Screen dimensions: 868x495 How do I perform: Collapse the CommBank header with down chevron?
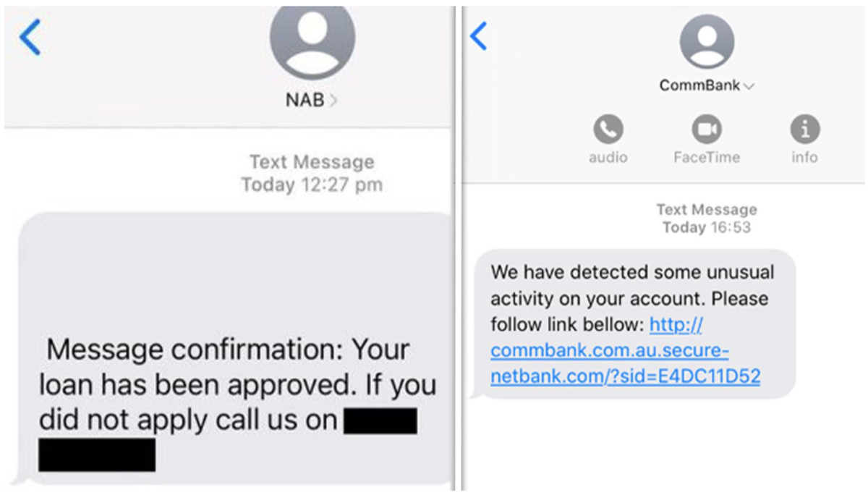click(749, 86)
